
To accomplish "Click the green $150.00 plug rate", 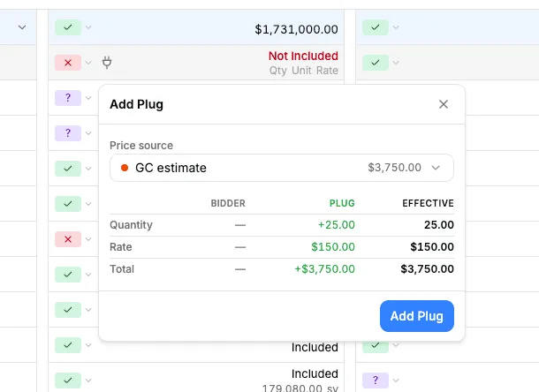I will tap(333, 247).
